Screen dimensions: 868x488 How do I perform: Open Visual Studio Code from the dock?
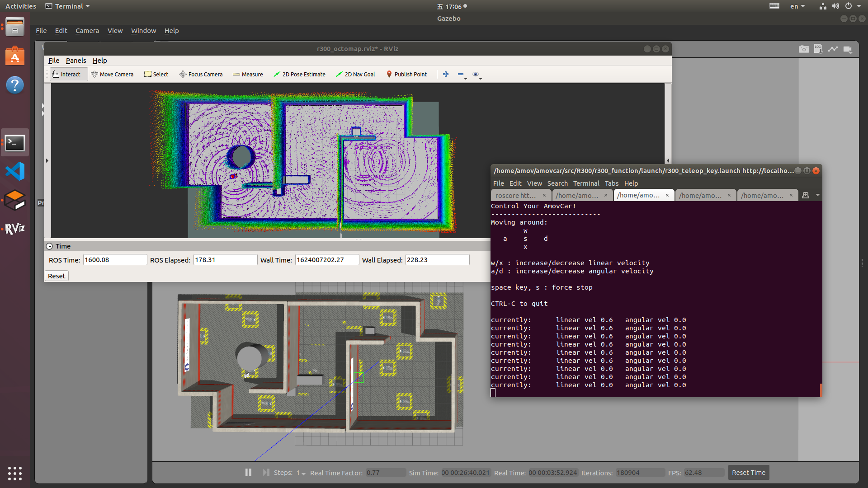pyautogui.click(x=15, y=171)
